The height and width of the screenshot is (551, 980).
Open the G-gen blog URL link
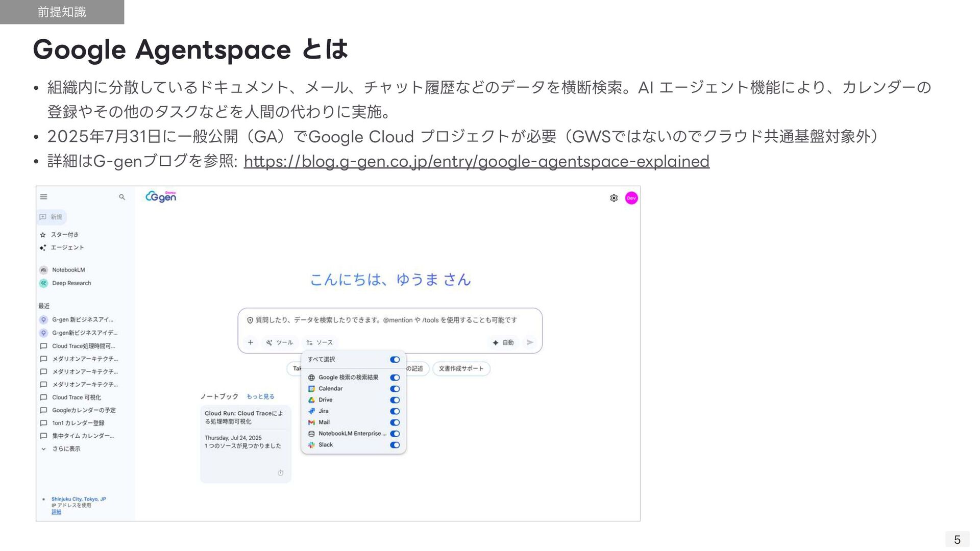pyautogui.click(x=477, y=161)
